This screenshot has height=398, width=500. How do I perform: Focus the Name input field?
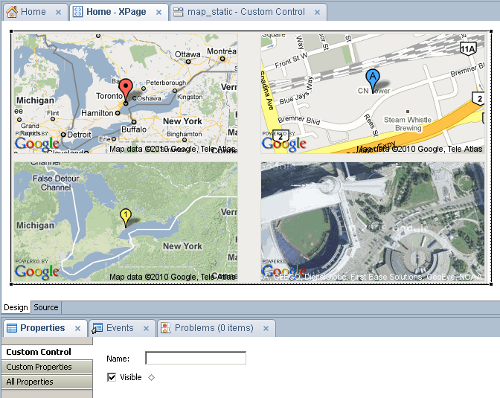click(x=196, y=358)
